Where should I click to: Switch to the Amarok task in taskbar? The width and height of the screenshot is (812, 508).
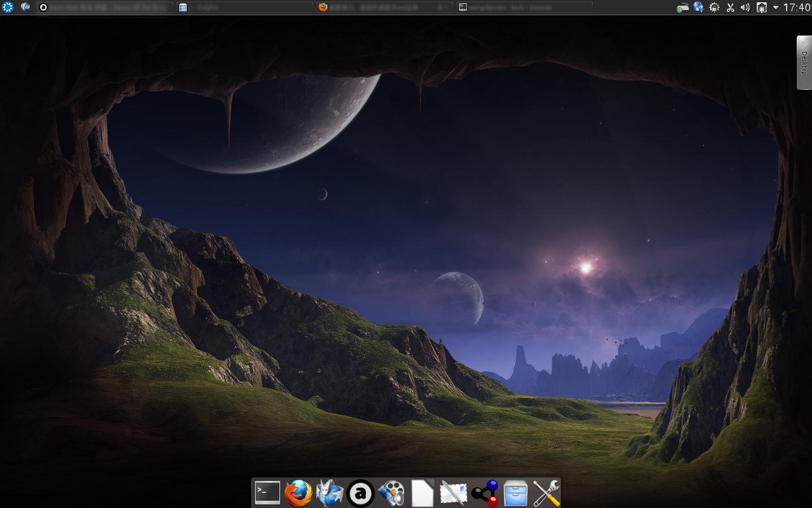coord(105,7)
